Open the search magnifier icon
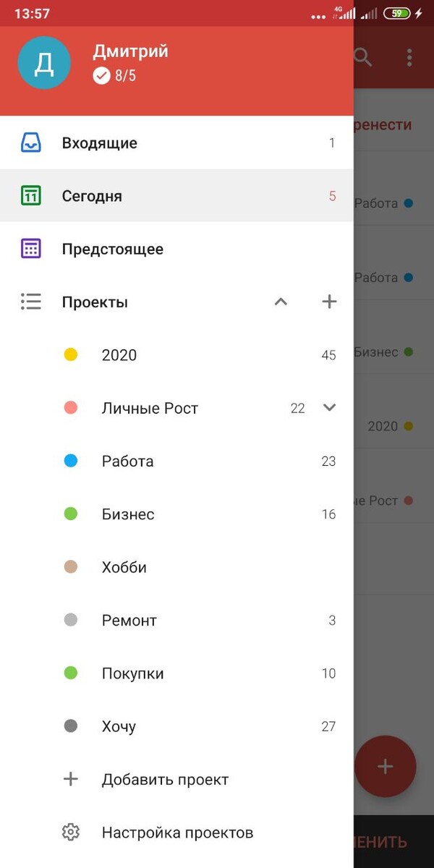The width and height of the screenshot is (434, 868). pos(362,58)
